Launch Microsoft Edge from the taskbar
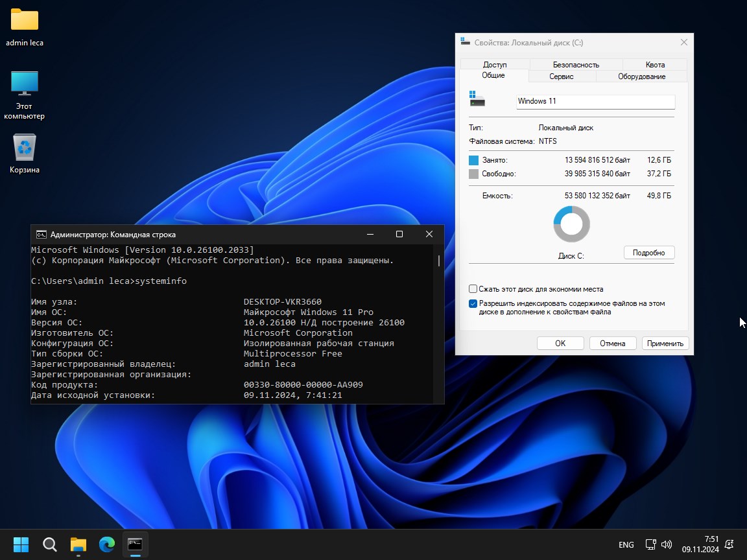Screen dimensions: 747x560 click(x=106, y=544)
